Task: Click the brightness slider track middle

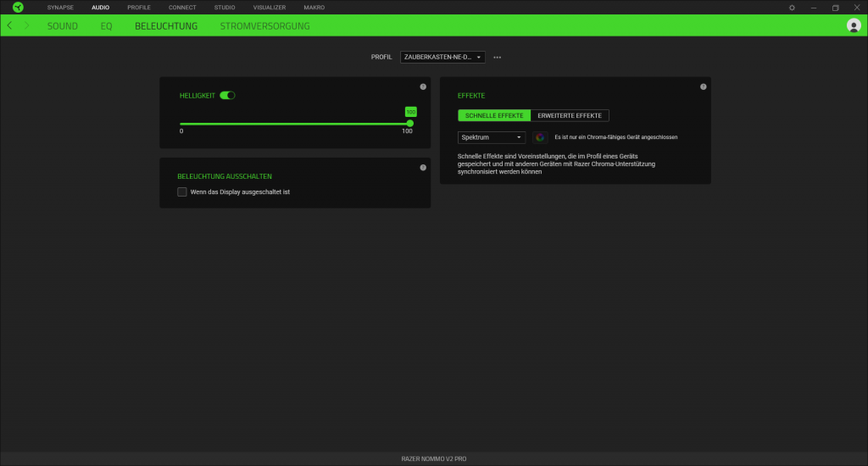Action: (295, 124)
